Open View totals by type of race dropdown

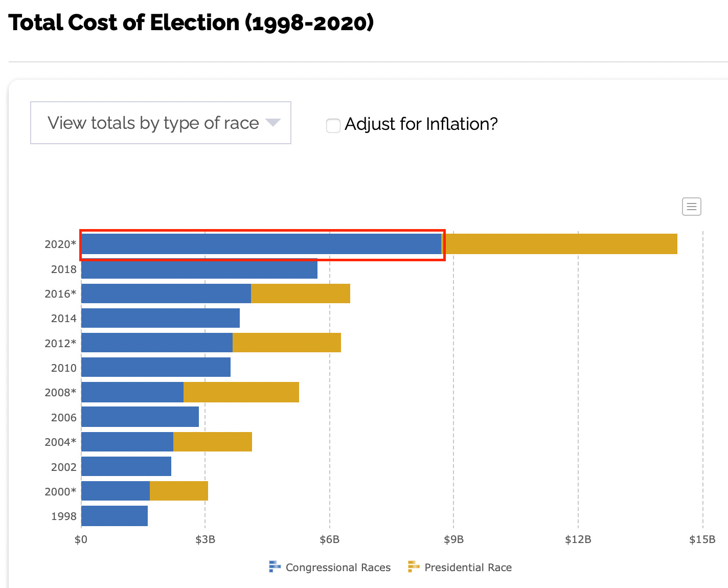point(161,123)
